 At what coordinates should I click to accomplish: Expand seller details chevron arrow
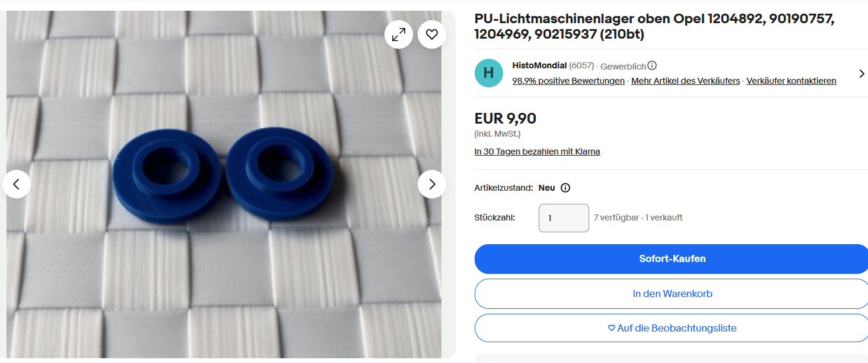[x=861, y=74]
